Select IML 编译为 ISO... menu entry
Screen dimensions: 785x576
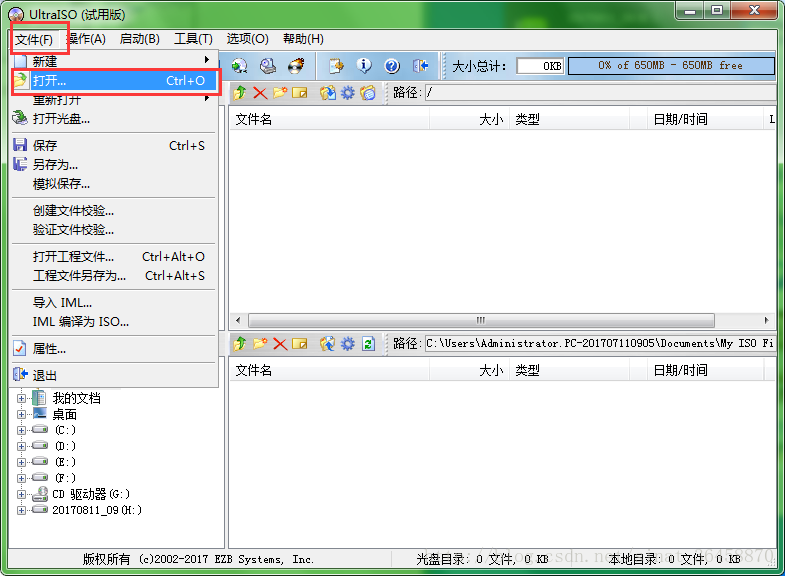(115, 322)
